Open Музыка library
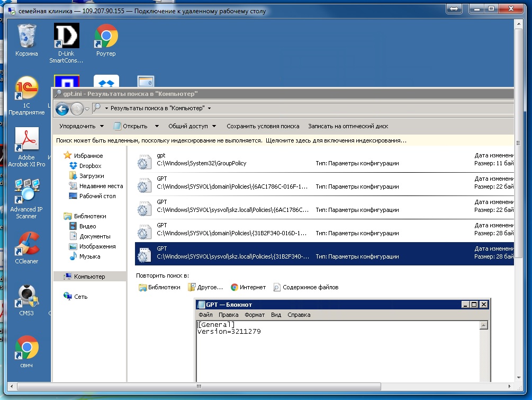This screenshot has height=400, width=532. click(x=85, y=256)
